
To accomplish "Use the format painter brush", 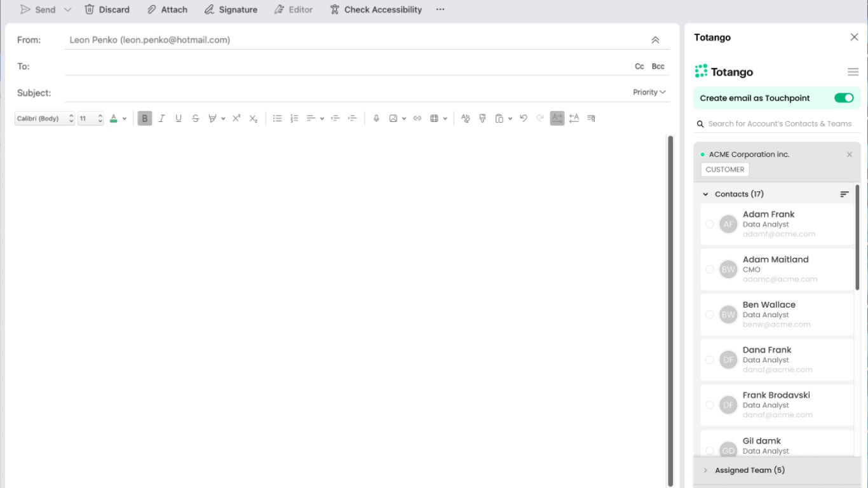I will (482, 118).
